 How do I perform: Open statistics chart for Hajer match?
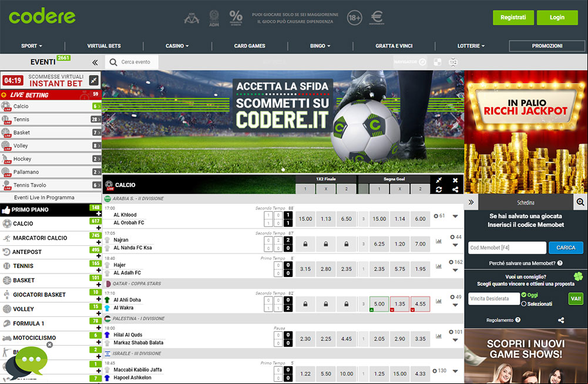point(438,266)
